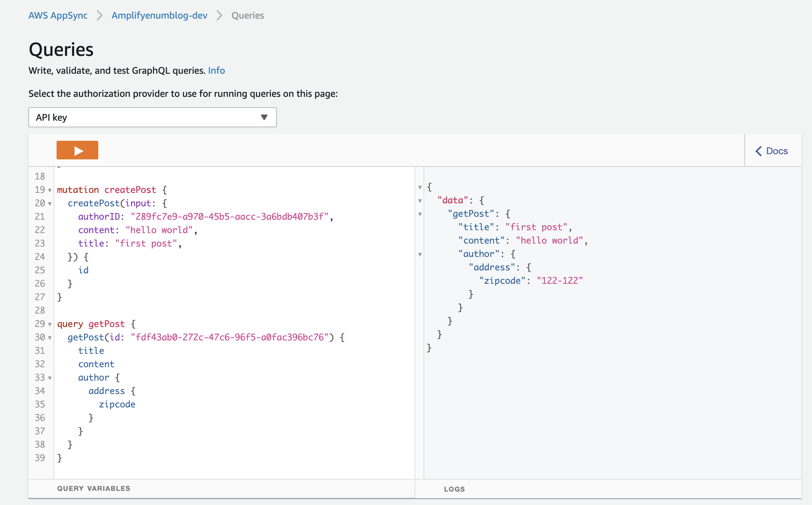Click line number 28 in the gutter
This screenshot has height=505, width=812.
coord(40,310)
